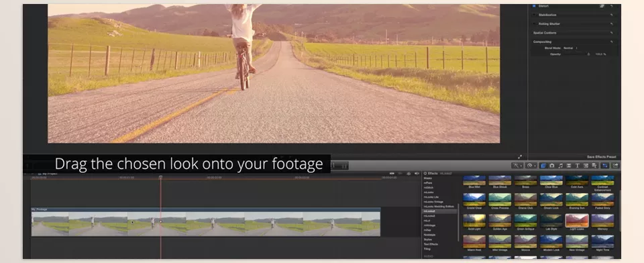Viewport: 644px width, 263px height.
Task: Select the Gold Light effect thumbnail
Action: pyautogui.click(x=474, y=221)
